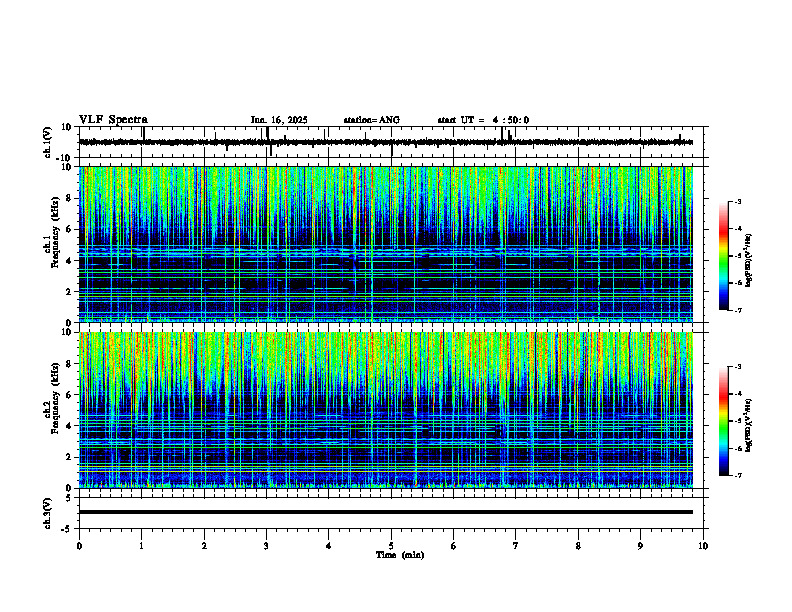
Task: Click the '10' tick label on the Time (min) axis
Action: 703,546
